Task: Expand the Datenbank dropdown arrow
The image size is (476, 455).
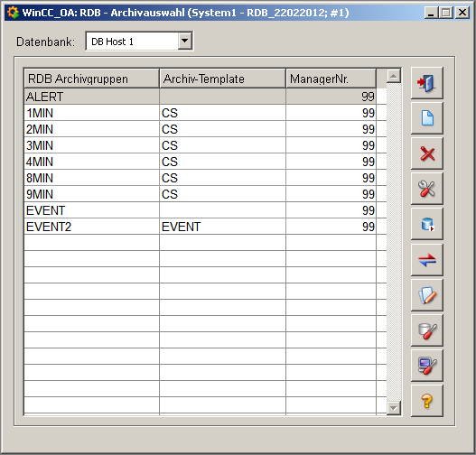Action: [184, 41]
